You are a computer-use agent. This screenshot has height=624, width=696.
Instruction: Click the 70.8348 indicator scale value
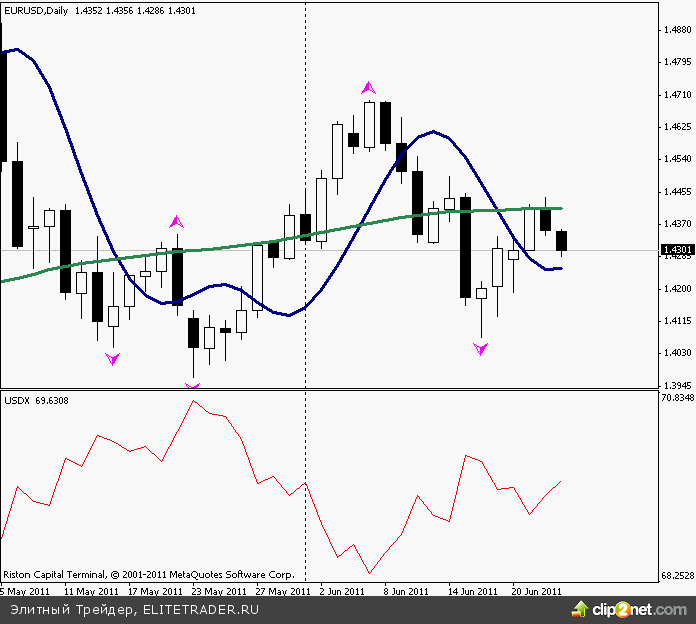(677, 398)
